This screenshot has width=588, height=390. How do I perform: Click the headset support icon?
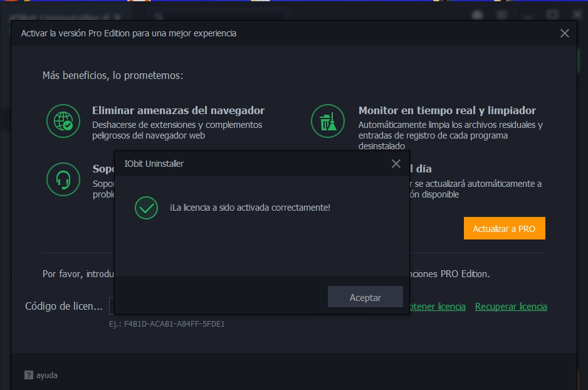pos(63,179)
